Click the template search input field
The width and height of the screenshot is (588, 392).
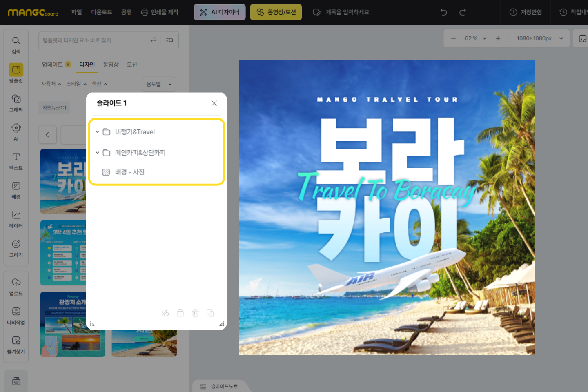pos(94,40)
